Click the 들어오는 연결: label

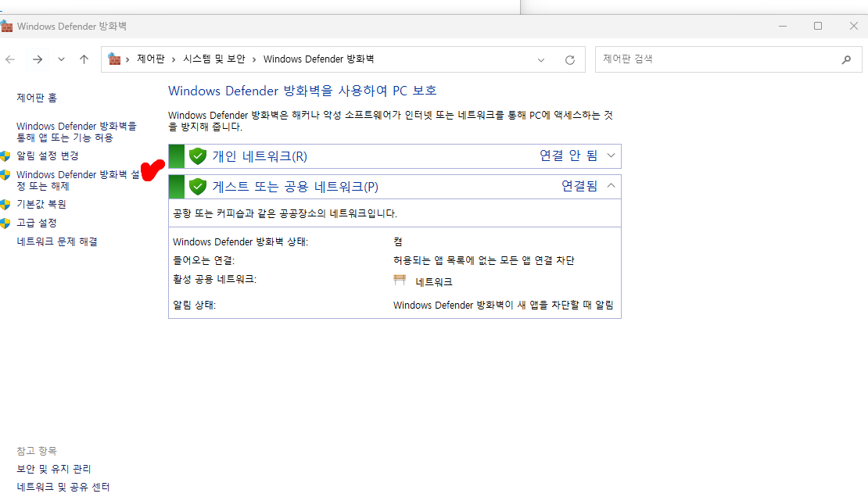[204, 261]
